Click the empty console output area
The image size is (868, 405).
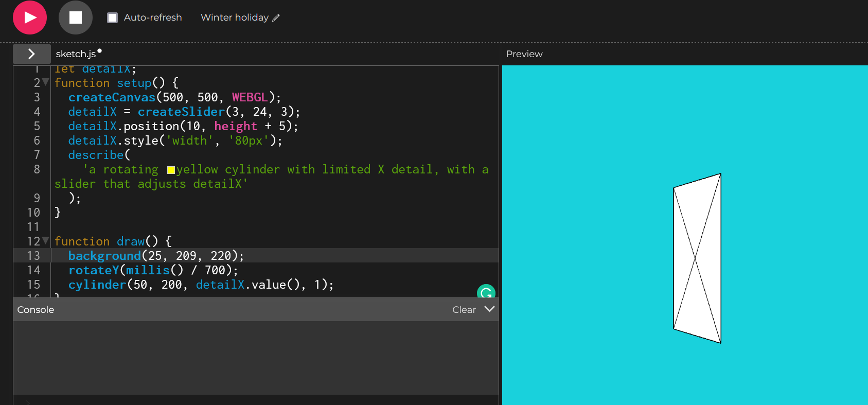click(256, 358)
